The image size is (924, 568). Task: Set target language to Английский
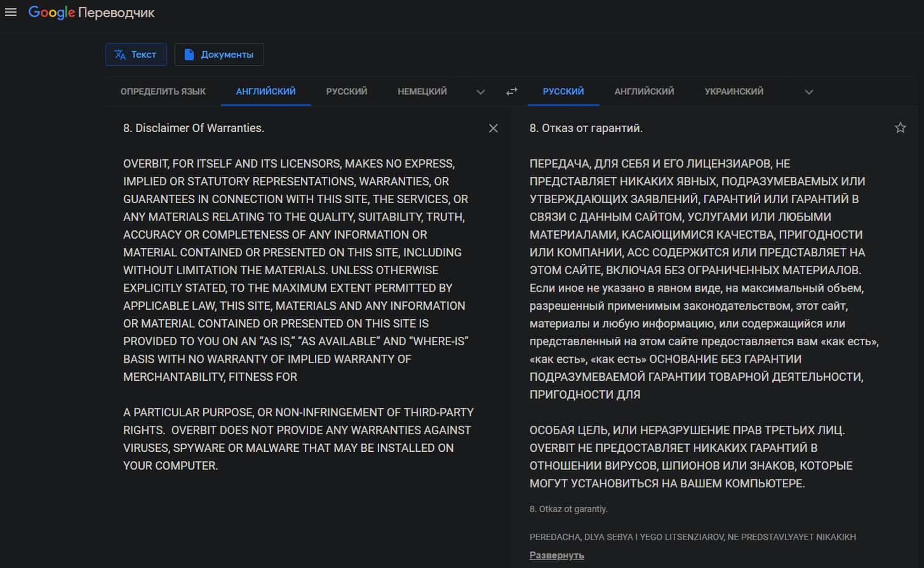click(644, 91)
